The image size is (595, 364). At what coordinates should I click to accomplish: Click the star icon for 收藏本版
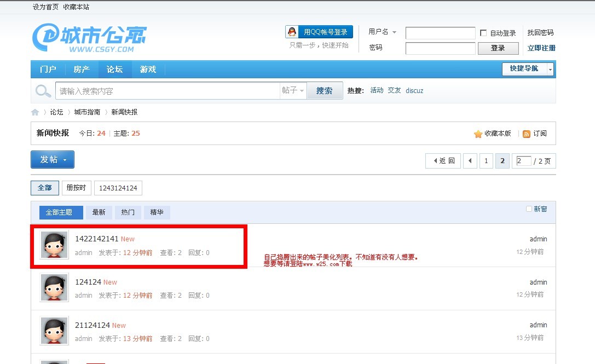click(478, 134)
